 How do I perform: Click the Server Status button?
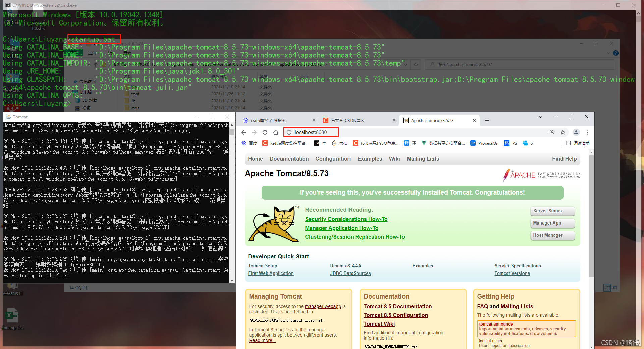coord(552,211)
